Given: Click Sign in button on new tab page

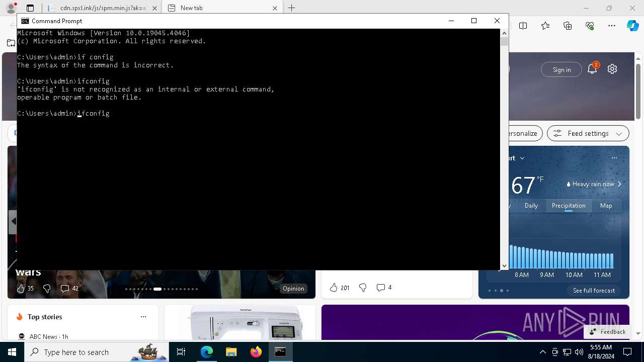Looking at the screenshot, I should [561, 69].
